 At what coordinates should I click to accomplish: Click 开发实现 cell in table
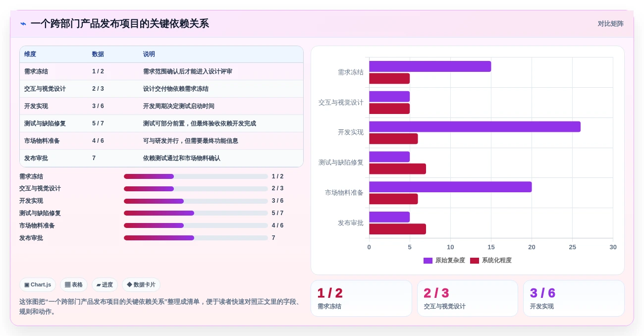pos(36,107)
